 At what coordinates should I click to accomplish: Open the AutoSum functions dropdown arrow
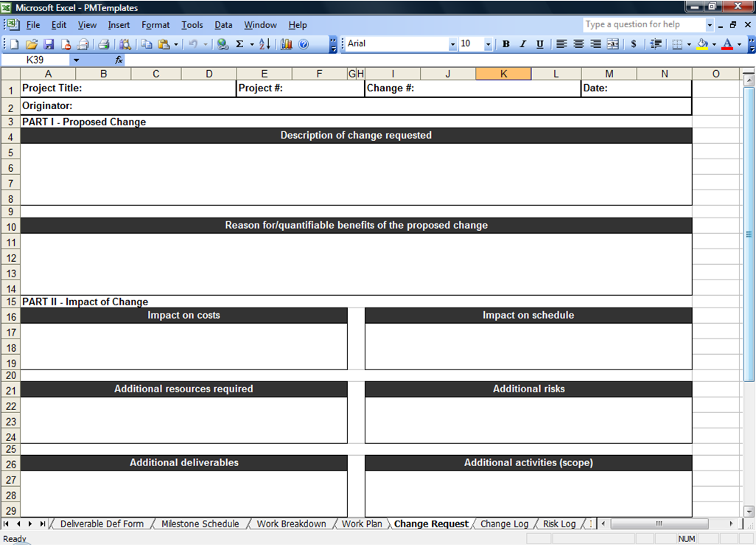(252, 44)
